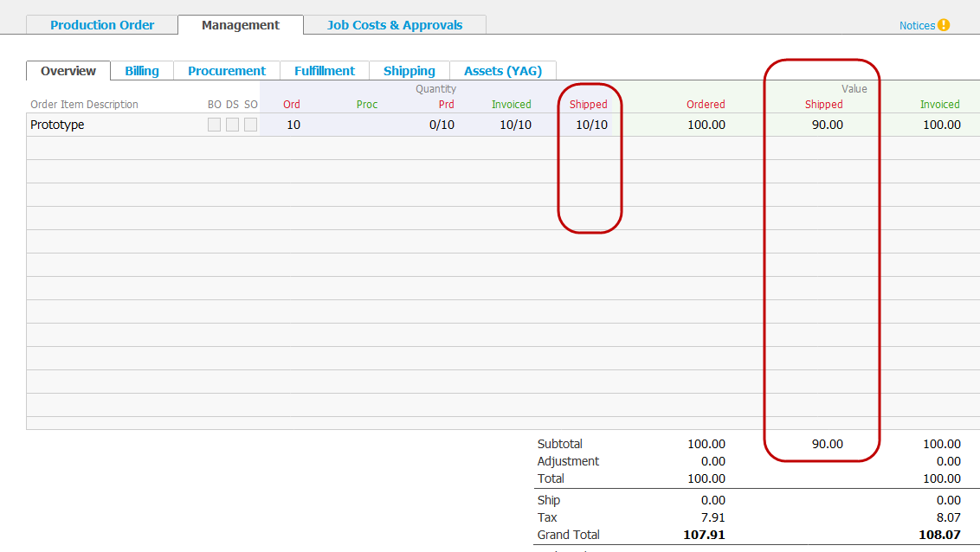Select the 10/10 invoiced quantity cell
The height and width of the screenshot is (552, 980).
[516, 125]
